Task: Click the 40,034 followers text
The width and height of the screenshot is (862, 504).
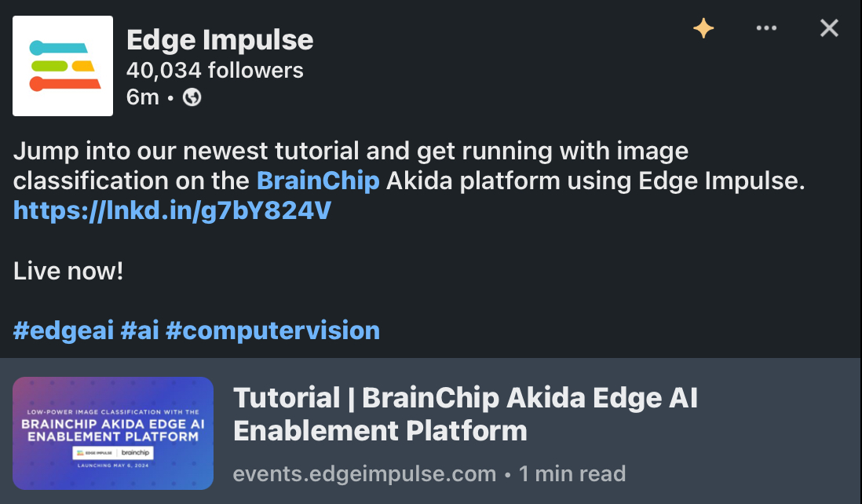Action: pyautogui.click(x=215, y=71)
